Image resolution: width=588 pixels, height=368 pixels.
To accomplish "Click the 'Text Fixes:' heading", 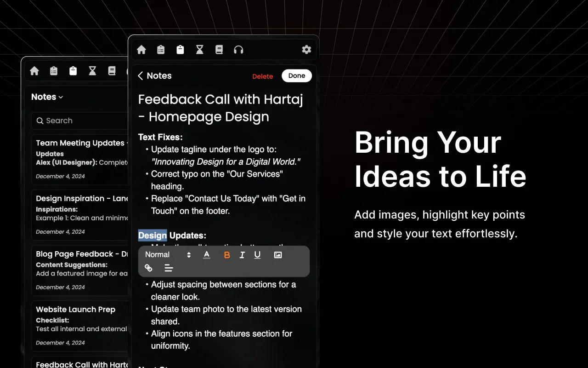I will 160,137.
